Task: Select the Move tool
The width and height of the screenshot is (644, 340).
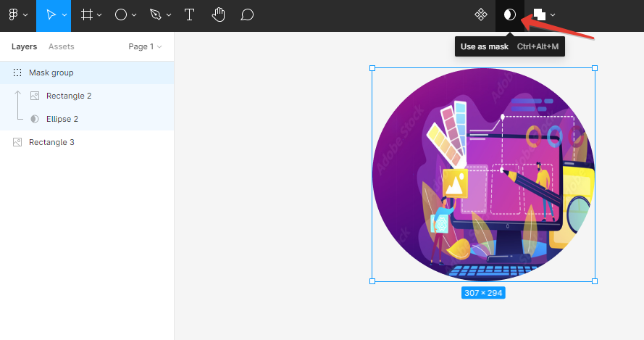Action: click(51, 14)
